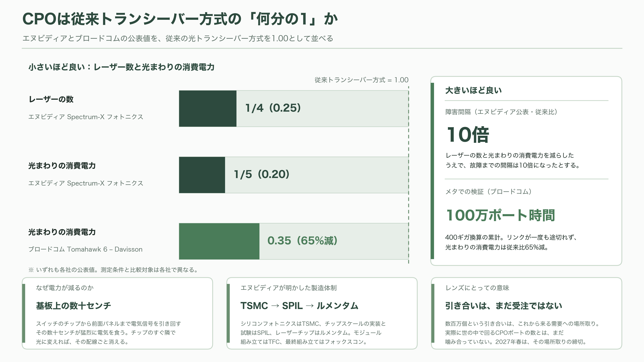Click the dark bar segment next to '1/4 (0.25)'

pos(208,109)
